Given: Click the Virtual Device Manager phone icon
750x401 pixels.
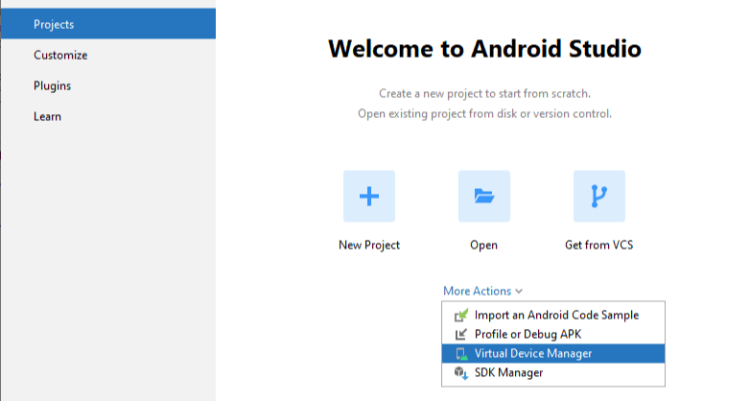Looking at the screenshot, I should click(x=461, y=354).
